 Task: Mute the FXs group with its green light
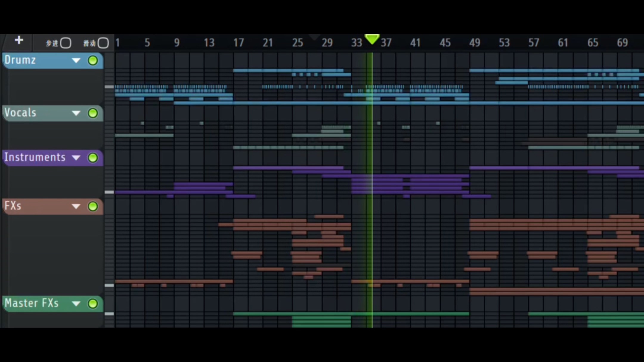(x=93, y=206)
